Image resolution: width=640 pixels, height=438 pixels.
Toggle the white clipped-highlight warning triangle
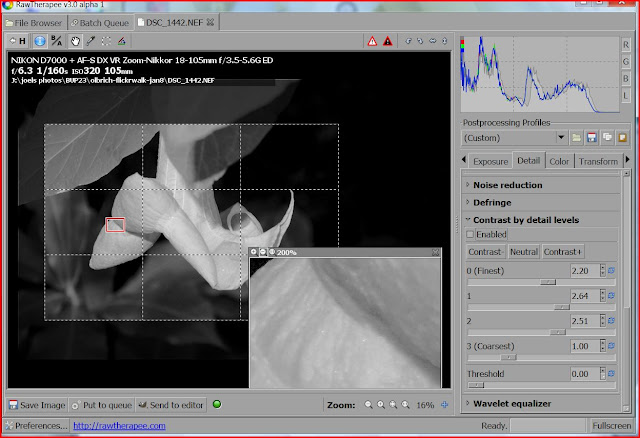(x=372, y=41)
